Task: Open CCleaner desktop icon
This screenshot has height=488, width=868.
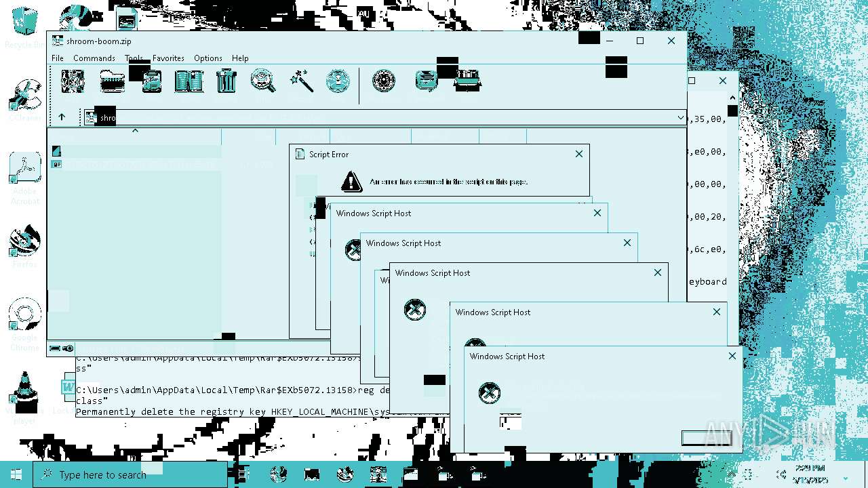Action: coord(25,100)
